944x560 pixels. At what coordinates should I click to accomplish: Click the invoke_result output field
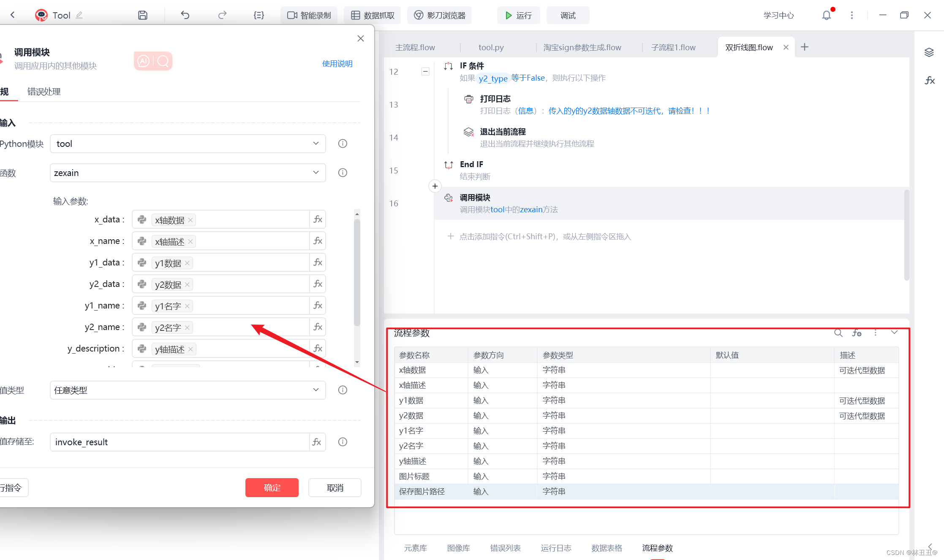180,442
